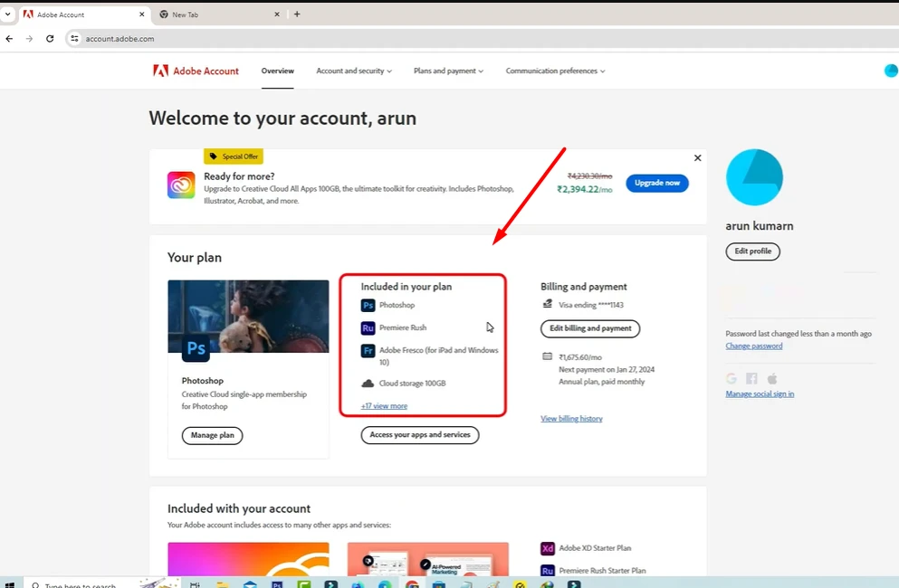The height and width of the screenshot is (588, 899).
Task: Click the Google social sign-in icon
Action: (731, 378)
